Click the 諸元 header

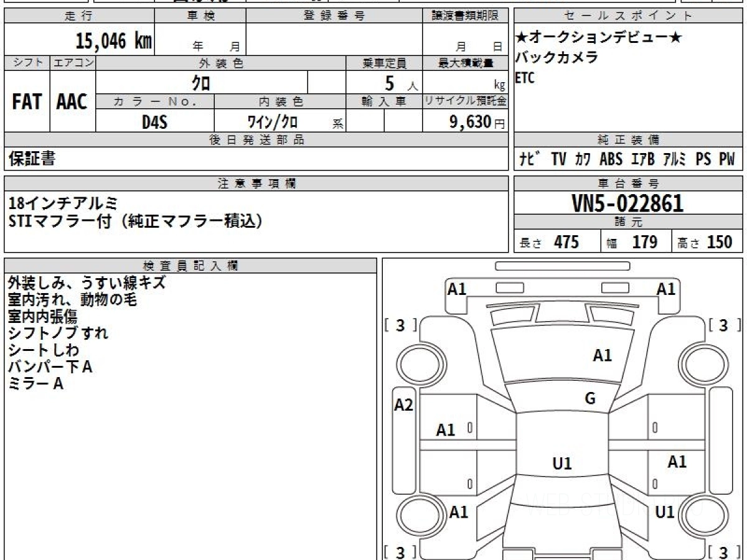629,222
